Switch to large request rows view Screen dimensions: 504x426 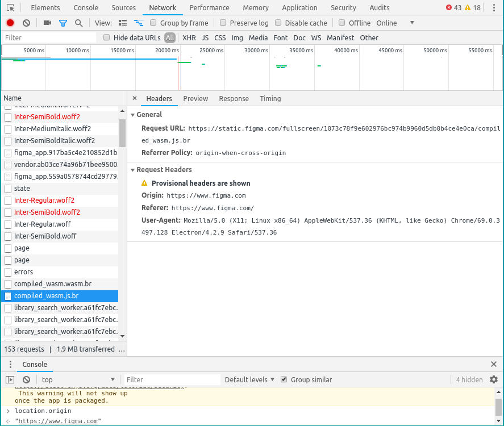pos(123,23)
